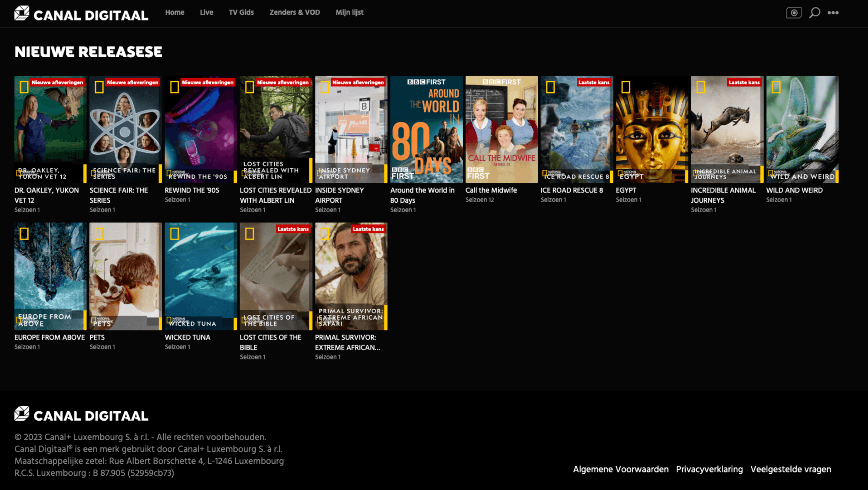Open the Rewind the '90s poster
The height and width of the screenshot is (490, 868).
click(201, 129)
